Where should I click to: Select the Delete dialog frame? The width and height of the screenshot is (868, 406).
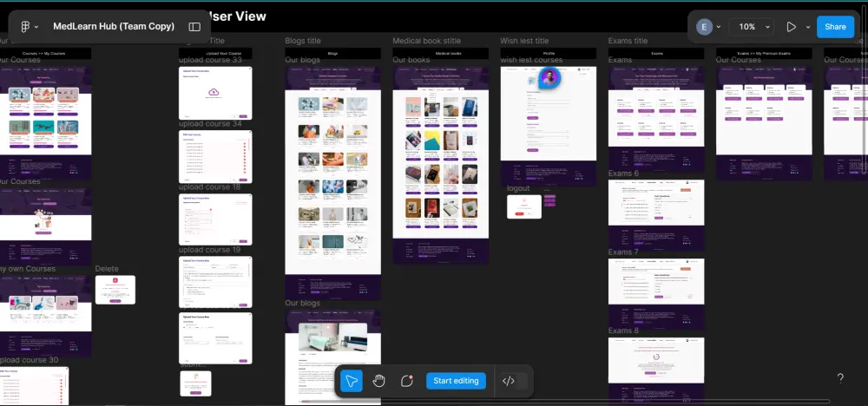point(115,289)
